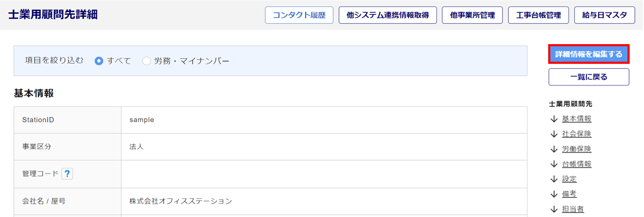This screenshot has height=217, width=644.
Task: Click the down arrow beside 台帳情報
Action: pos(554,164)
